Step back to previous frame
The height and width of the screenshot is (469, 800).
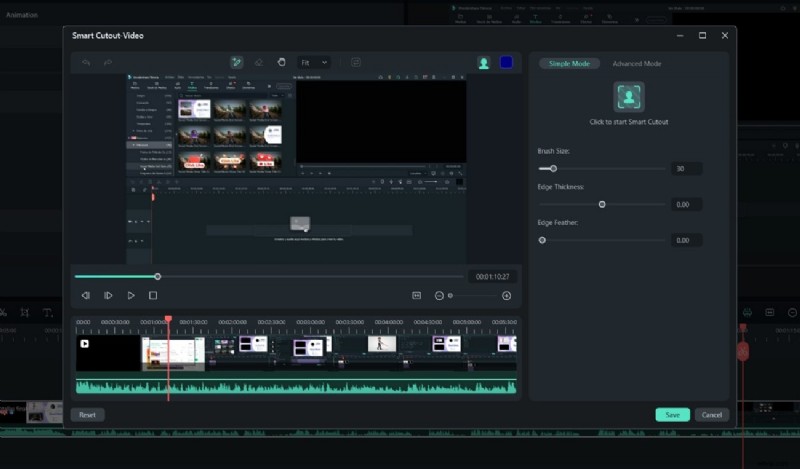(86, 295)
